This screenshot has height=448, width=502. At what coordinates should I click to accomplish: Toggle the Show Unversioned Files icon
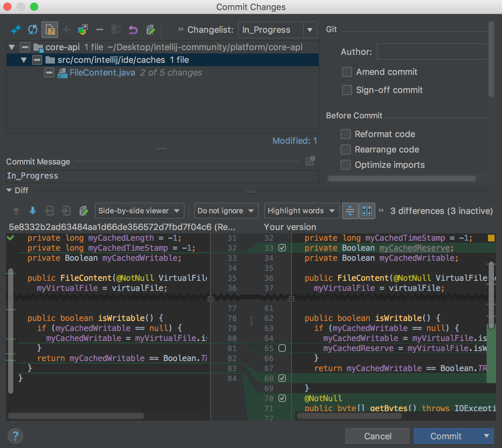pos(49,30)
